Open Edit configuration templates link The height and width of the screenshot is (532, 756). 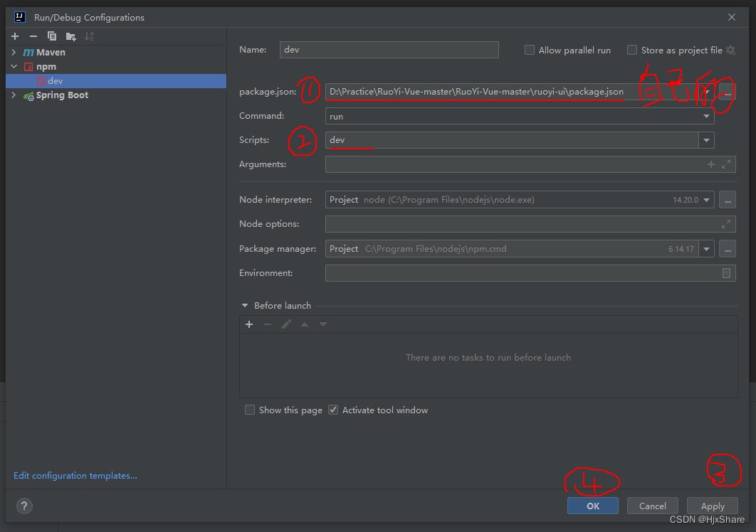coord(75,475)
